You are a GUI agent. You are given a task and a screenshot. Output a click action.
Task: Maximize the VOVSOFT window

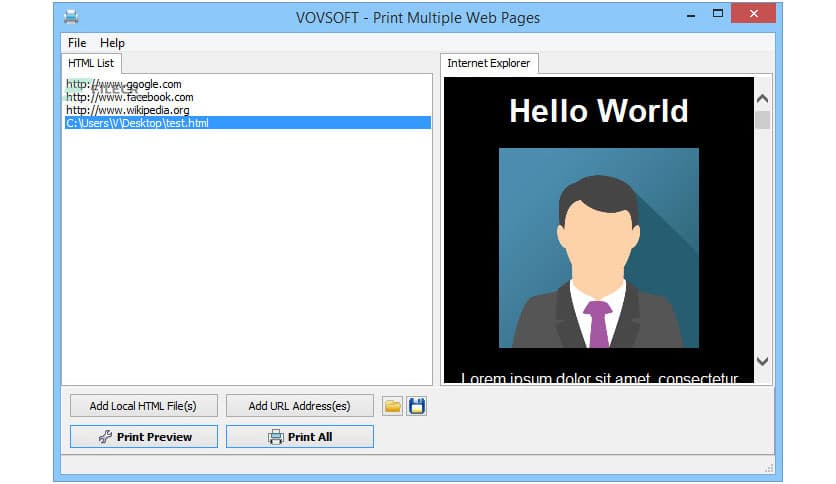(718, 14)
